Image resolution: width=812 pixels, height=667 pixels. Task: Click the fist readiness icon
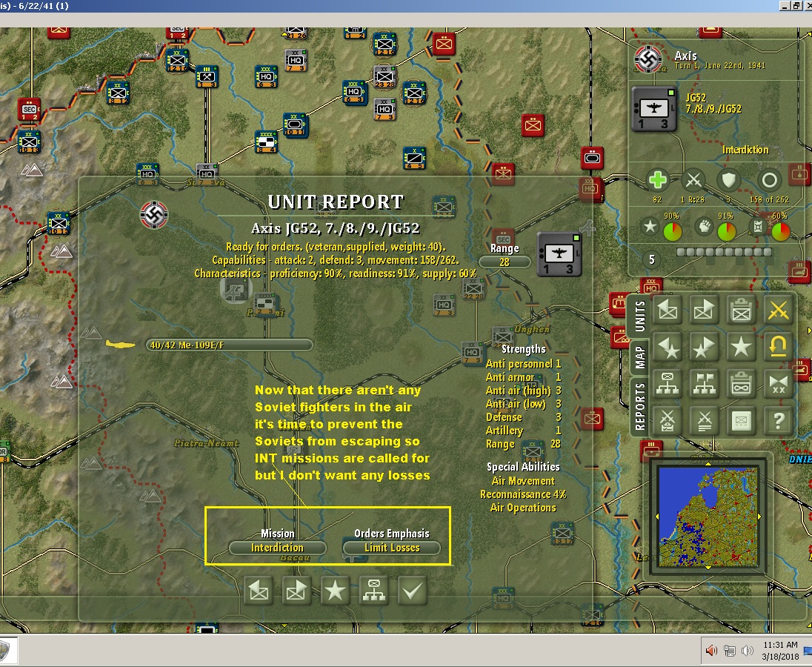[705, 227]
